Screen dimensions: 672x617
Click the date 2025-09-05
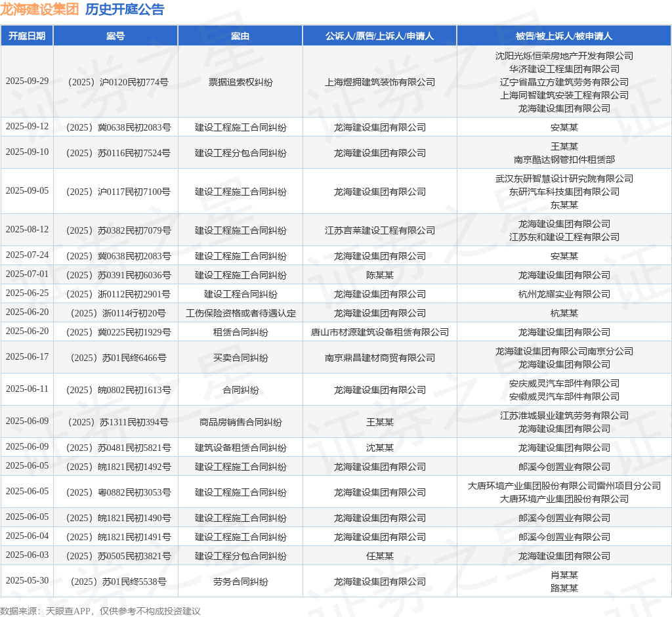point(27,191)
